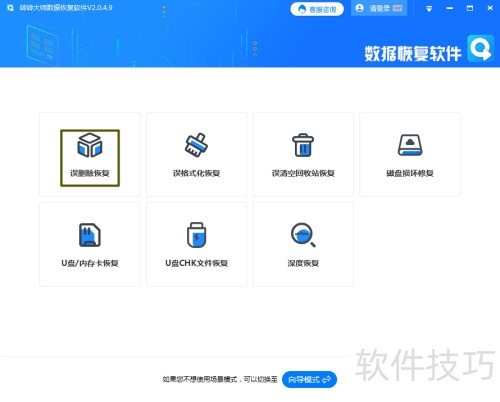Select the 误格式化恢复 brush icon

pos(196,145)
